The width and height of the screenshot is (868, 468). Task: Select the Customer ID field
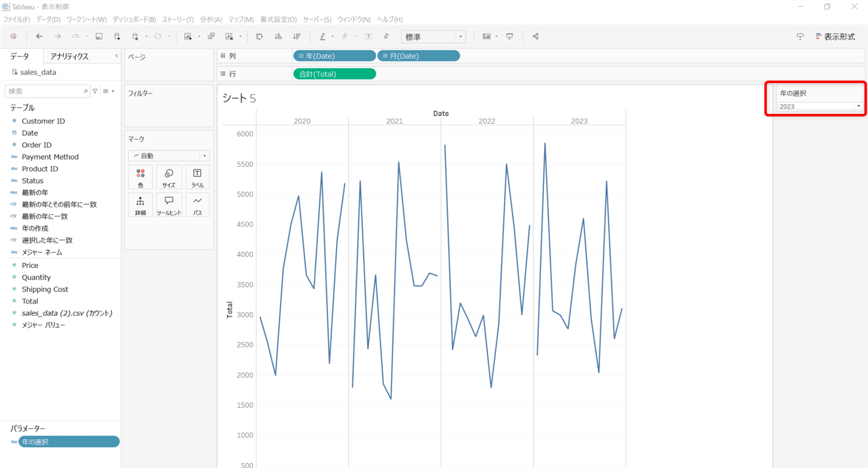click(x=43, y=121)
